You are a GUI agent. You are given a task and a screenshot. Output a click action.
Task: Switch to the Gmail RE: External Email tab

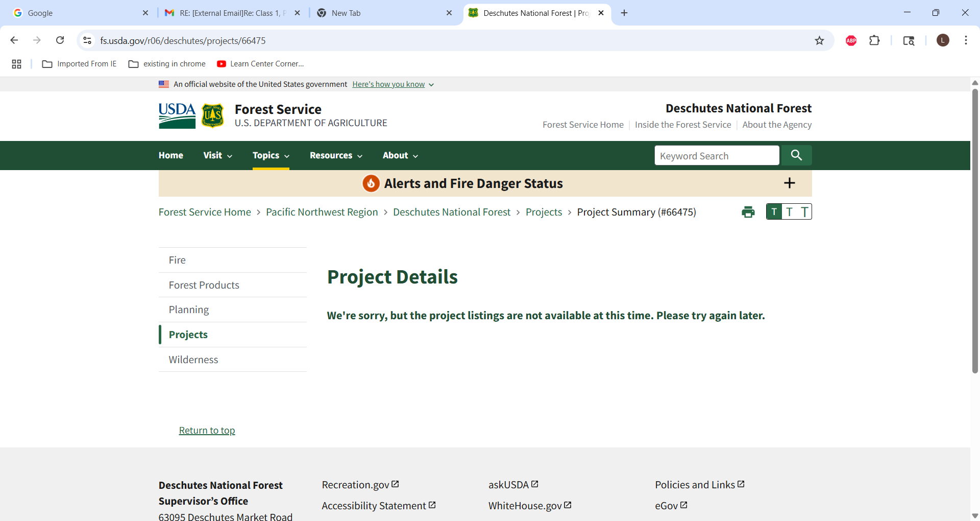(x=233, y=13)
